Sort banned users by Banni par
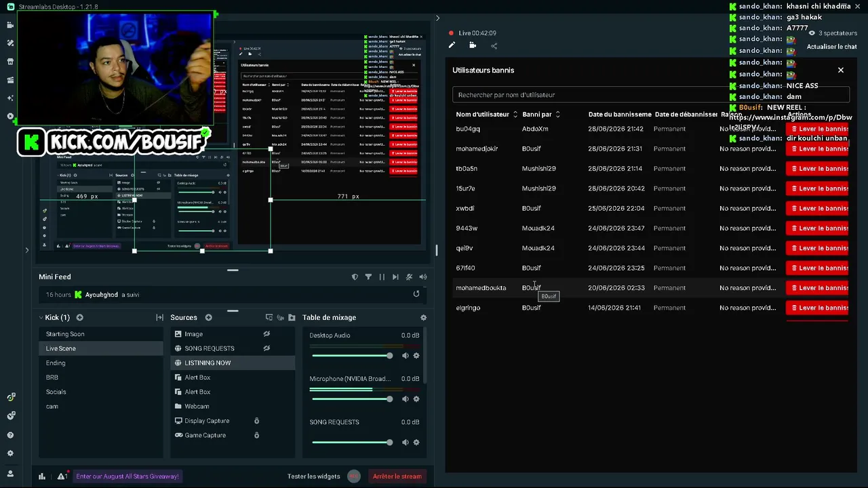Viewport: 868px width, 488px height. pos(541,115)
